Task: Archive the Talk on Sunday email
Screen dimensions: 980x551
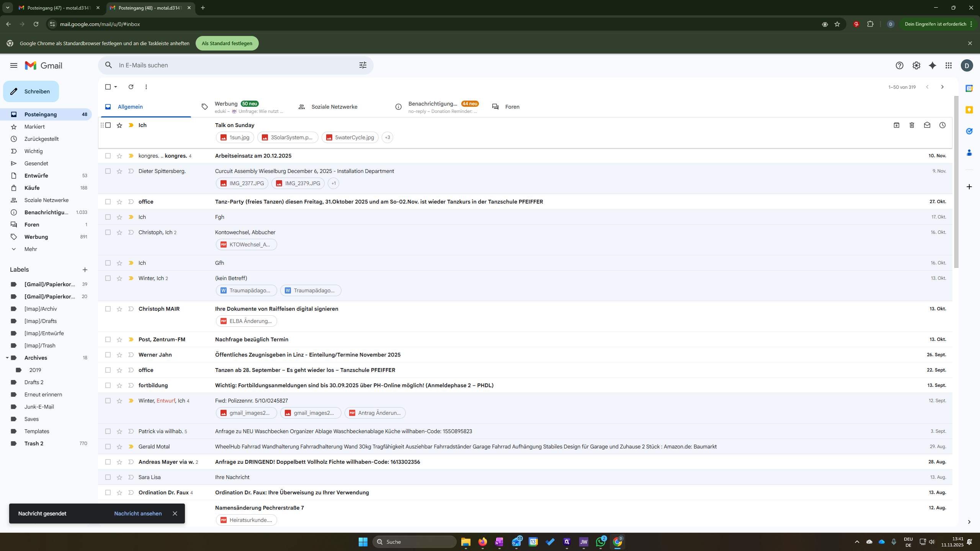Action: 897,125
